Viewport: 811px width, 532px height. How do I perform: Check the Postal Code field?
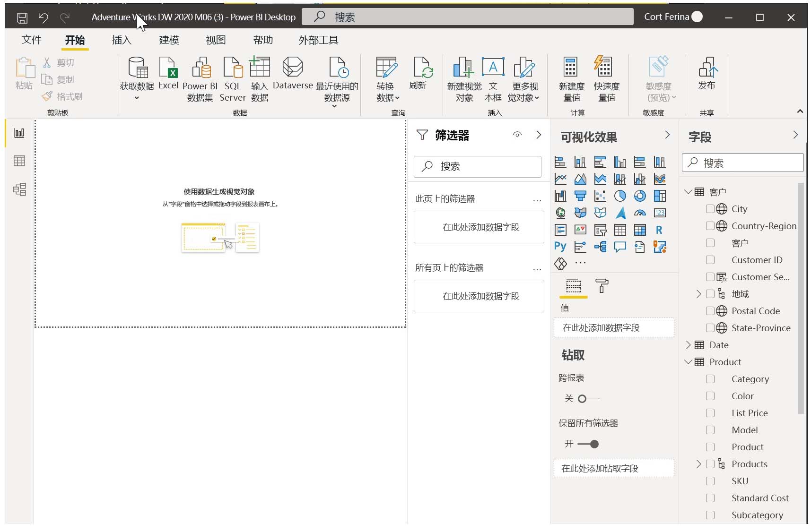pyautogui.click(x=710, y=311)
